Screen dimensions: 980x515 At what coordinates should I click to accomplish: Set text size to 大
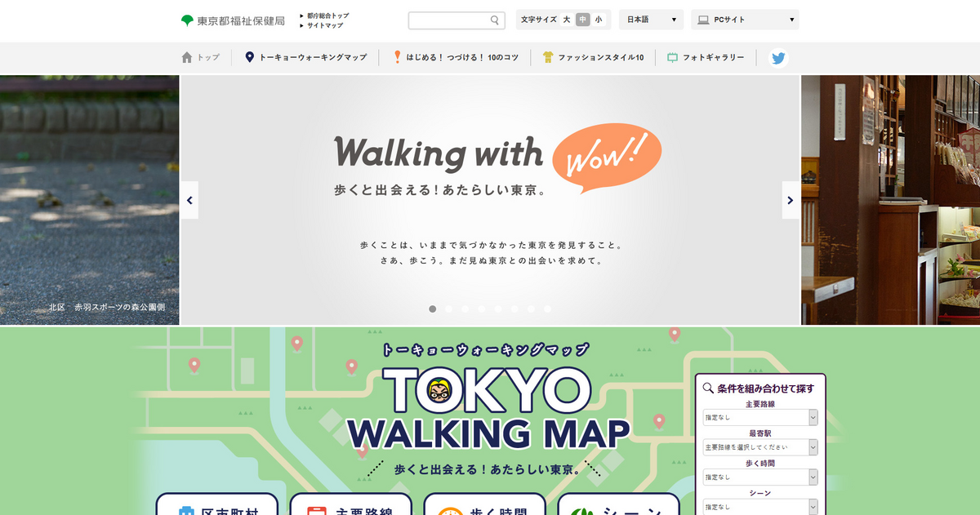coord(567,20)
